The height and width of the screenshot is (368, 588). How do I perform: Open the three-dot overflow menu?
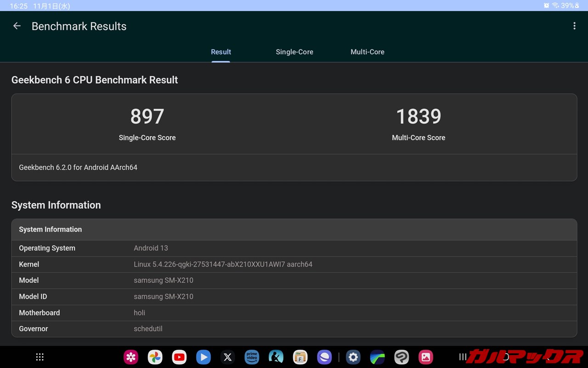(x=574, y=26)
